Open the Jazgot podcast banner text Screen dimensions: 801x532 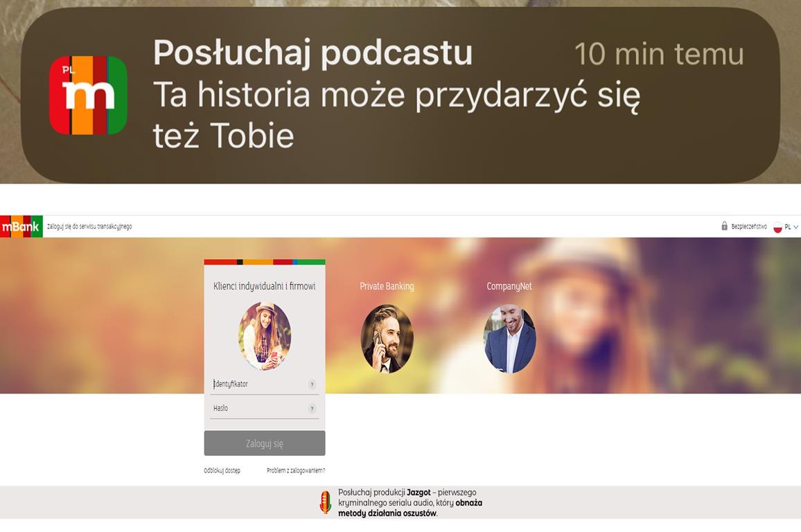point(410,503)
